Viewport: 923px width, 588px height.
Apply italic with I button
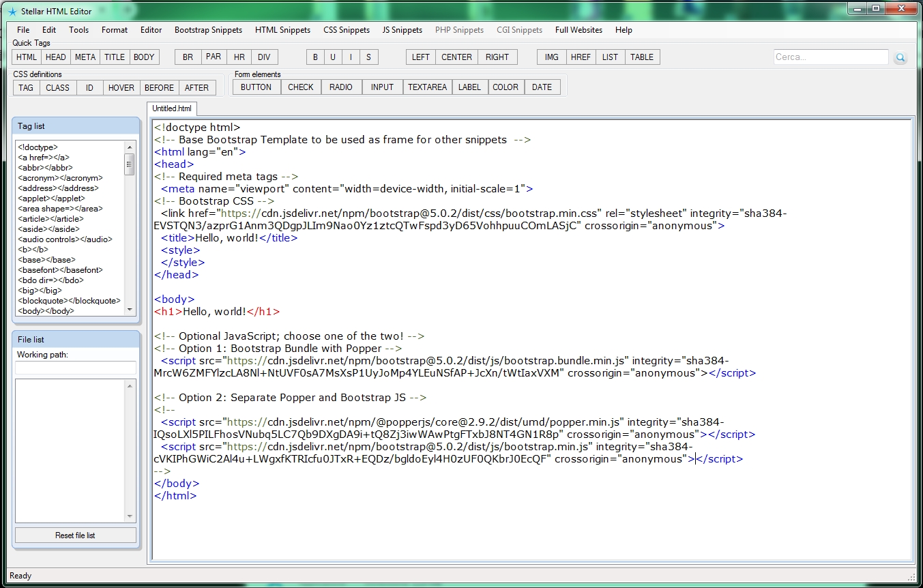pyautogui.click(x=351, y=57)
